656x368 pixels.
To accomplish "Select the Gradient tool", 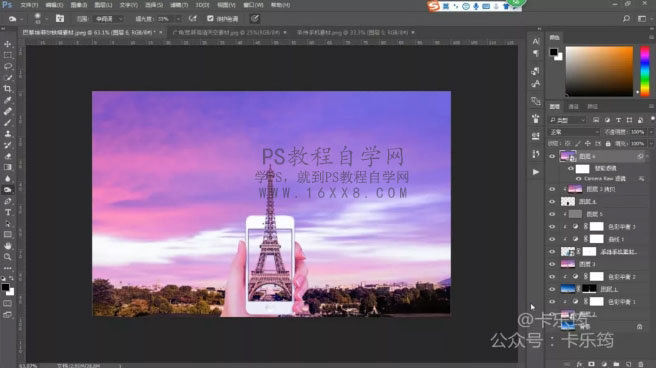I will coord(8,167).
